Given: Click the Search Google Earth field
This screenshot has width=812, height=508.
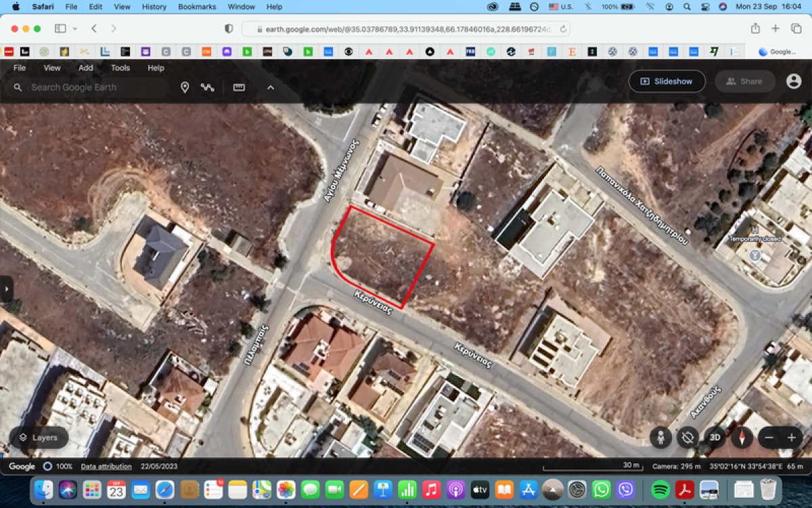Looking at the screenshot, I should [95, 87].
